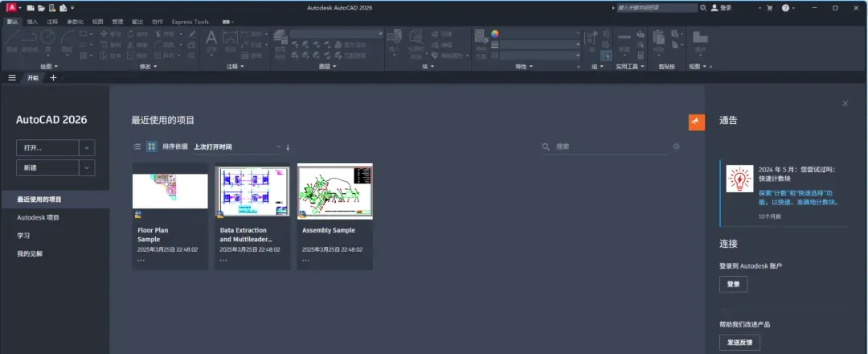
Task: Expand the 实用工具 panel
Action: coord(630,67)
